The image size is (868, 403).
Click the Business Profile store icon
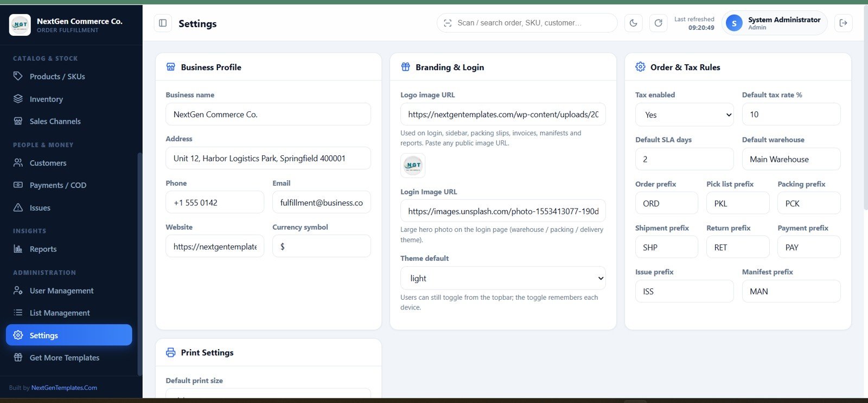tap(170, 67)
